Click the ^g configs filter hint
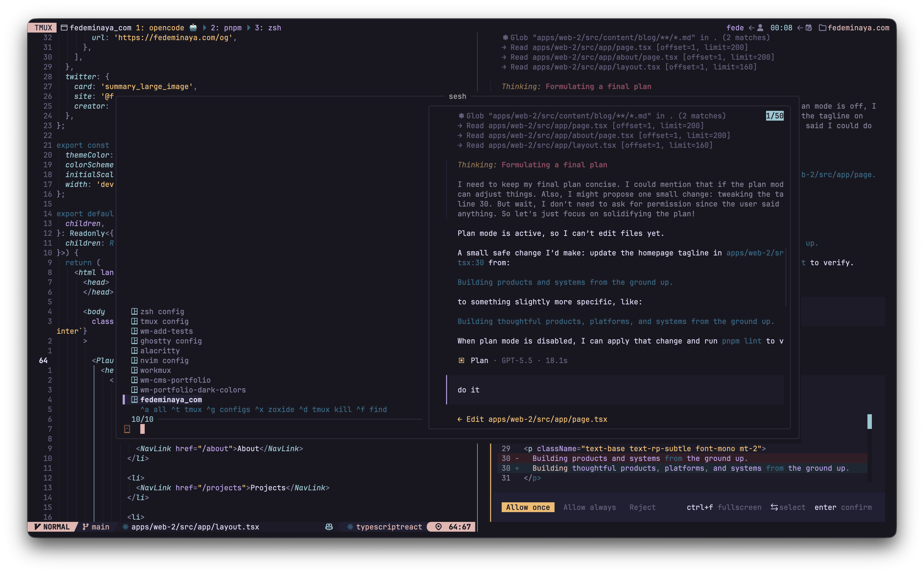 click(228, 409)
